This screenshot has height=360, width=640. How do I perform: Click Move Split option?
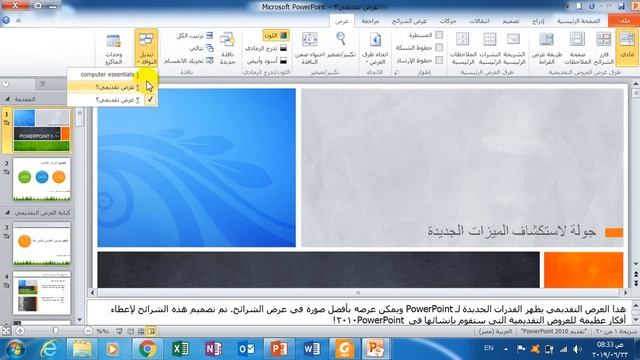189,61
